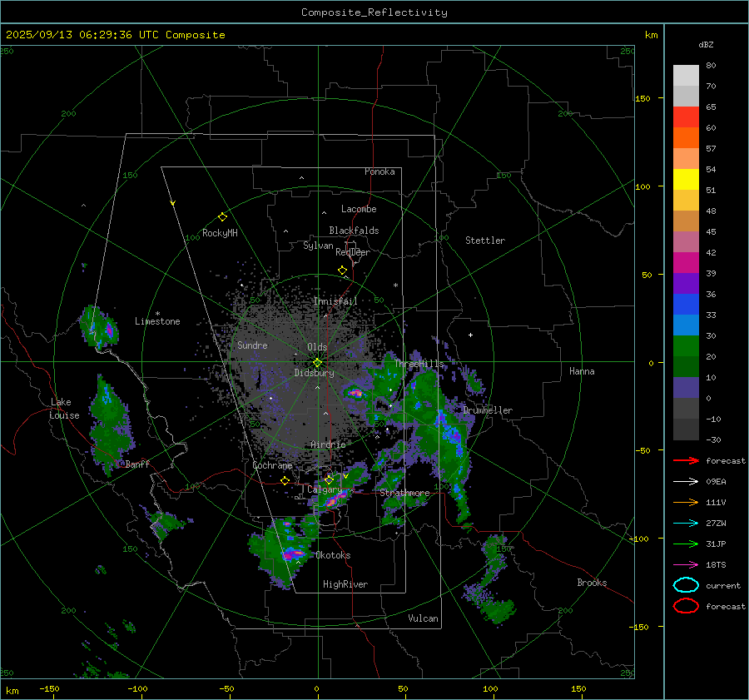The image size is (749, 700).
Task: Click the Airdrie city label
Action: click(x=328, y=444)
